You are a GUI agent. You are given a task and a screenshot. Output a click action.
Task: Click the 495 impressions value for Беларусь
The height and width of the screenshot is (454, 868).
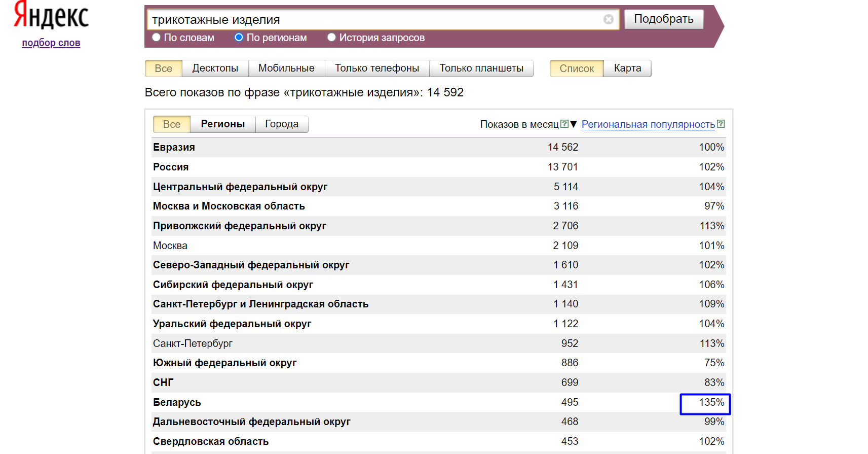pyautogui.click(x=570, y=402)
